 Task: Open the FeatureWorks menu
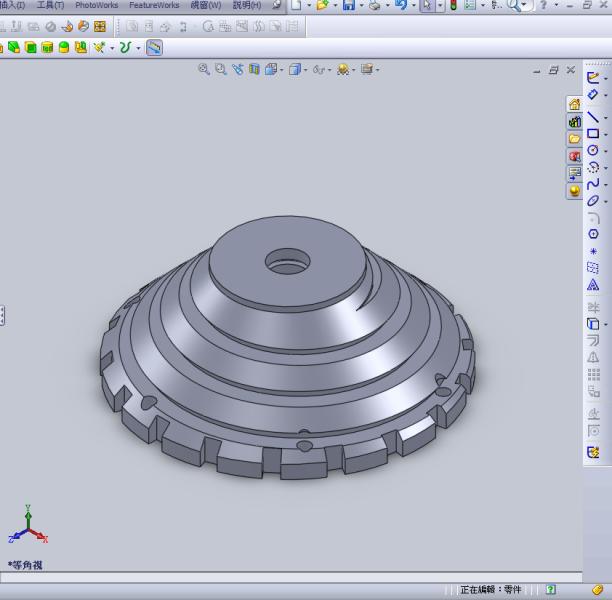coord(154,5)
